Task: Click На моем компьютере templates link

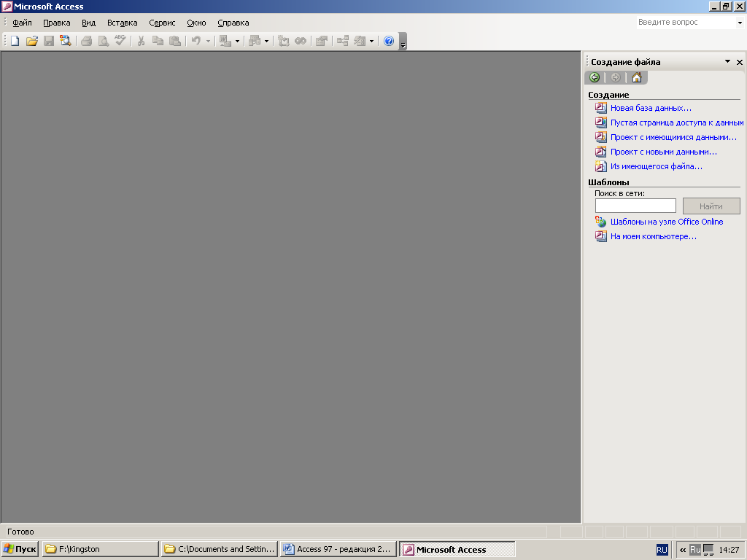Action: (x=653, y=237)
